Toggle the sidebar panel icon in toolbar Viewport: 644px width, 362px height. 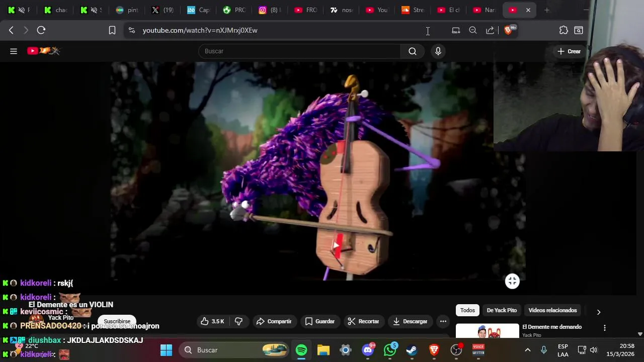point(579,30)
